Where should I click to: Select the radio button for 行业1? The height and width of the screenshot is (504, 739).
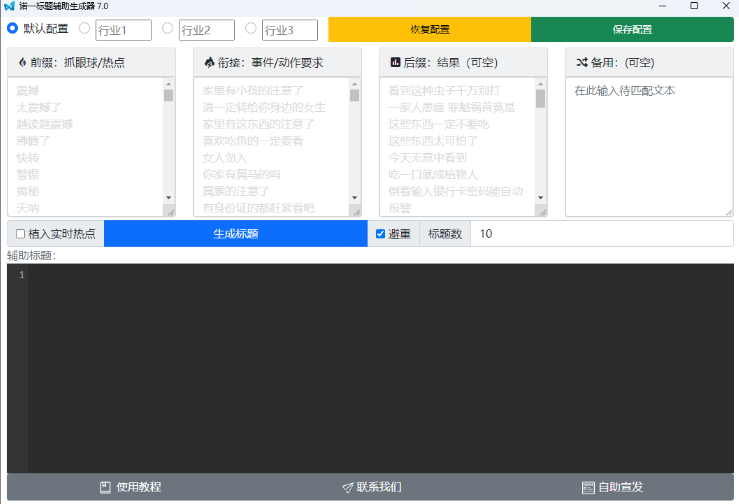pyautogui.click(x=84, y=29)
